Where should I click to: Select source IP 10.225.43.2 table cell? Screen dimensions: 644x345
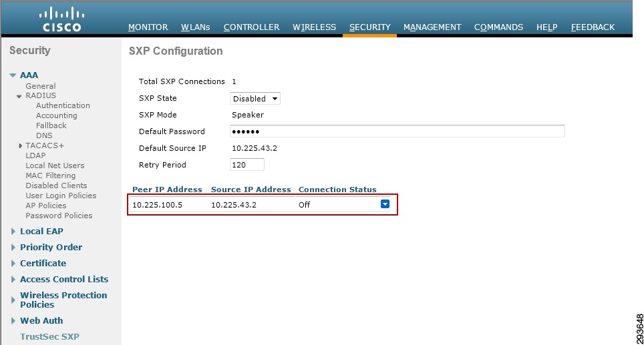tap(234, 205)
